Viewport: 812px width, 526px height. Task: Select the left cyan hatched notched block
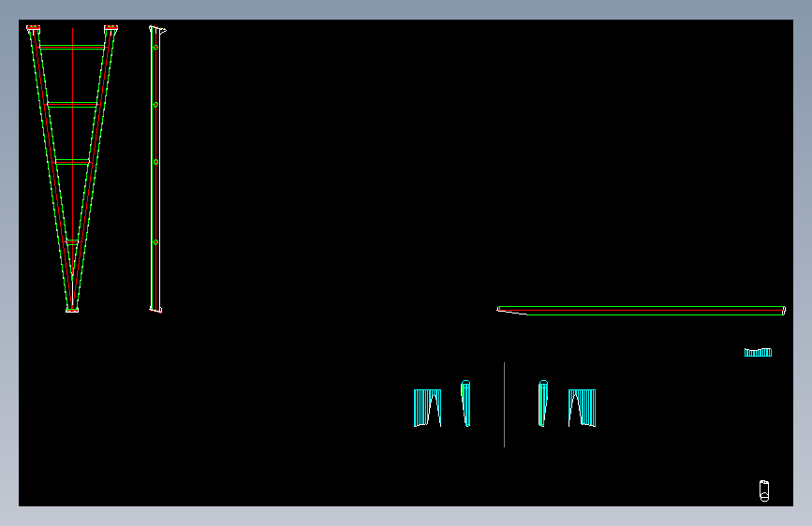428,408
